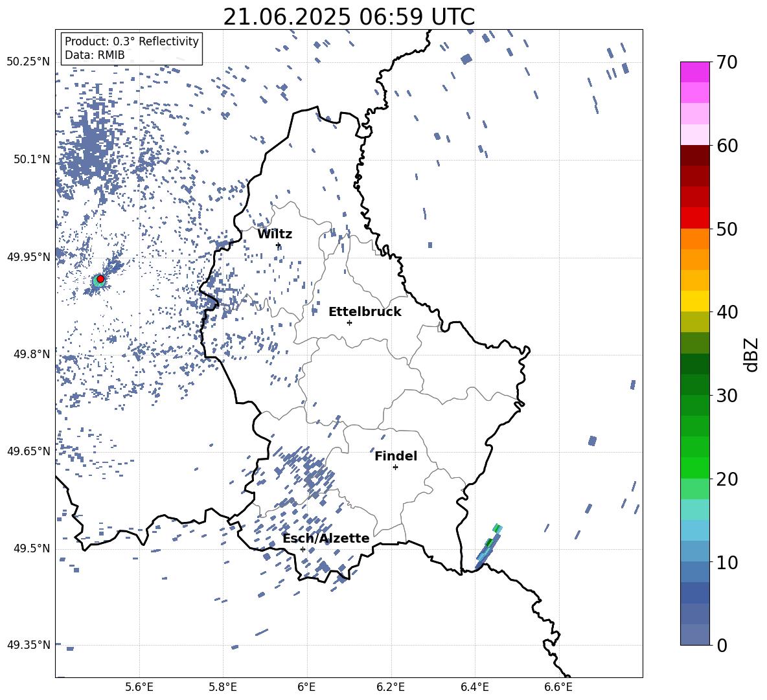Click the Product: 0.3° Reflectivity text
This screenshot has width=767, height=700.
[132, 41]
